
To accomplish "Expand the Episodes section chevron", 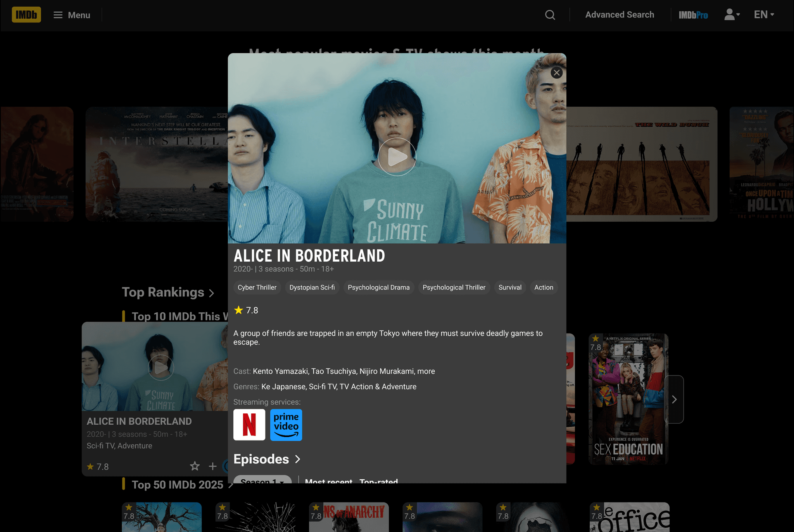I will (298, 459).
